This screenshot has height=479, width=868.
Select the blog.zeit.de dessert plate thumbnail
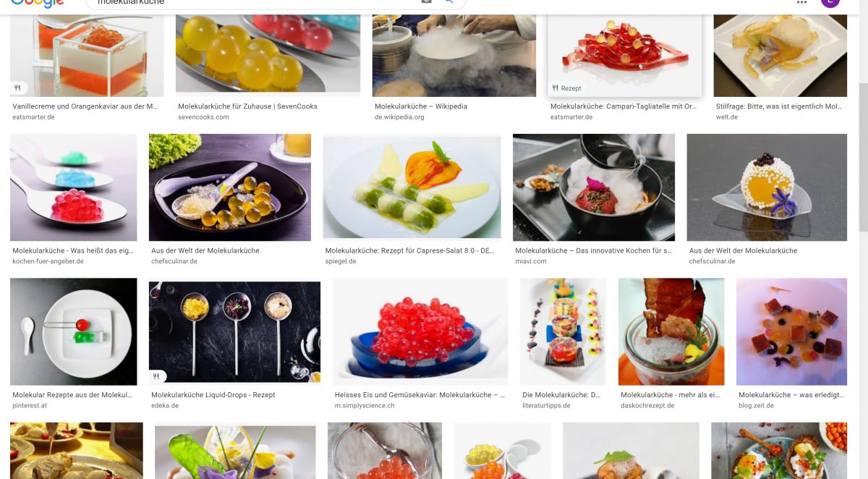click(791, 332)
